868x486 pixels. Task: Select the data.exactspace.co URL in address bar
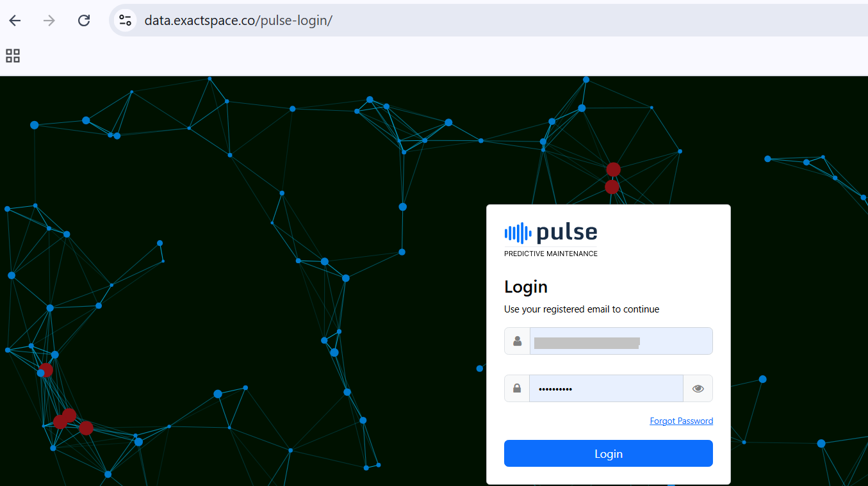pyautogui.click(x=238, y=20)
